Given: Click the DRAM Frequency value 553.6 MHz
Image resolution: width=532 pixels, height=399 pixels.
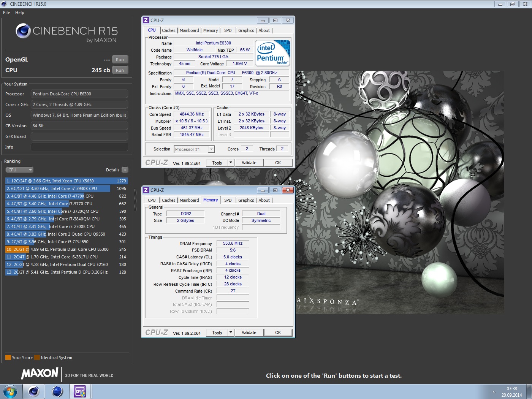Looking at the screenshot, I should point(233,243).
